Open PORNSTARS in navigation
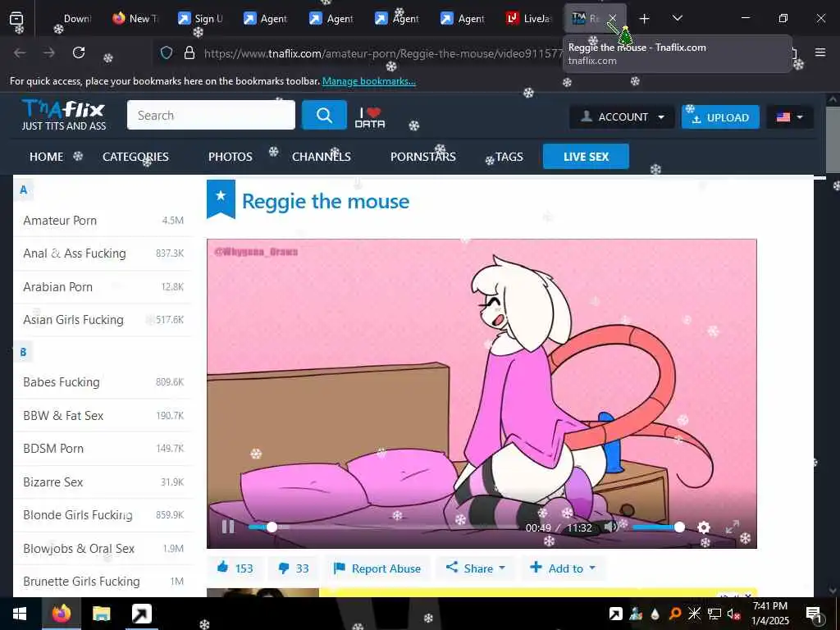Image resolution: width=840 pixels, height=630 pixels. (423, 157)
